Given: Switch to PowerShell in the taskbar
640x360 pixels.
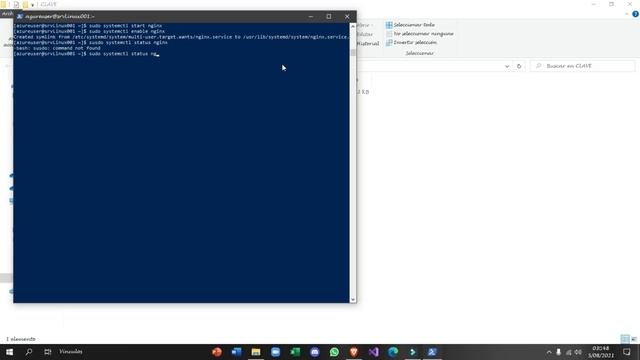Looking at the screenshot, I should click(432, 352).
